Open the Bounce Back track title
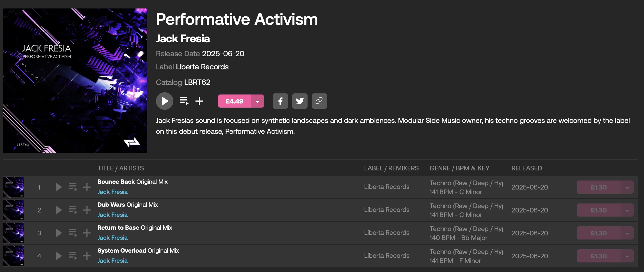This screenshot has width=644, height=272. (x=116, y=182)
